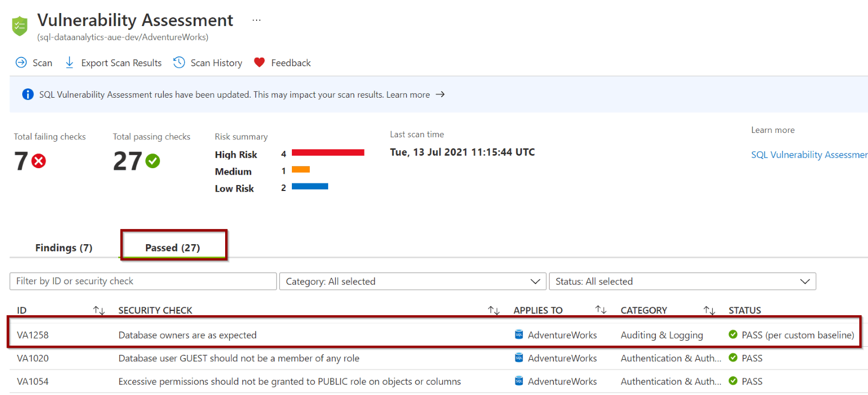
Task: Click the CATEGORY column header
Action: coord(643,310)
